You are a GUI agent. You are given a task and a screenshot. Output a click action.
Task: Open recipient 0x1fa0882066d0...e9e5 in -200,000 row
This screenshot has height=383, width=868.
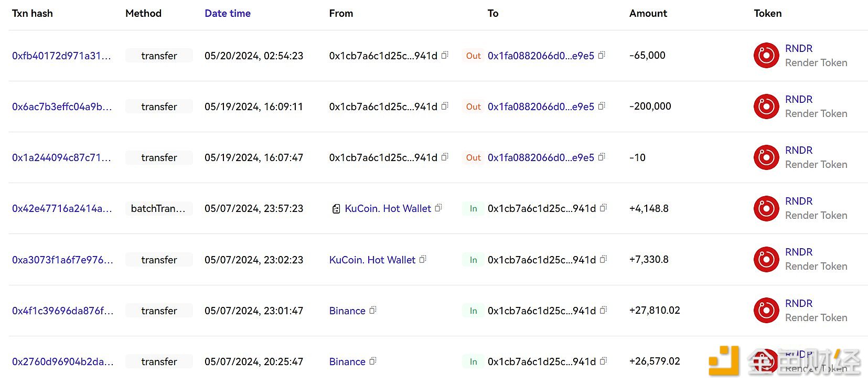(x=541, y=107)
